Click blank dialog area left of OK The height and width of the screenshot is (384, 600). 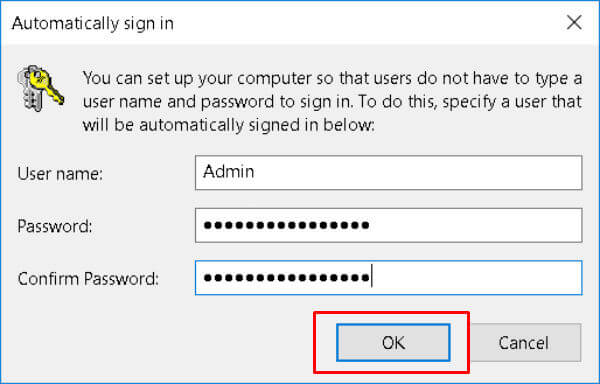click(161, 342)
